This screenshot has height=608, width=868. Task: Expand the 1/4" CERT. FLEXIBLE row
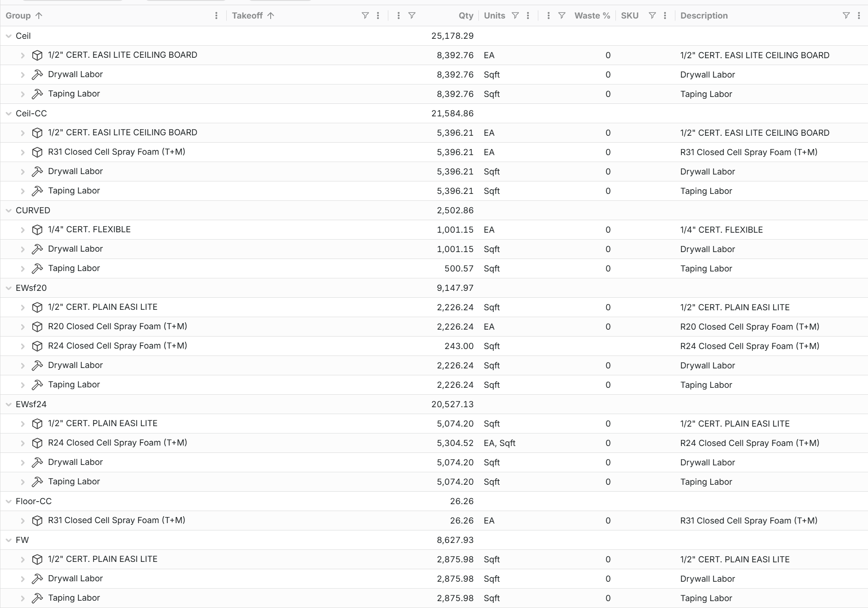click(23, 230)
